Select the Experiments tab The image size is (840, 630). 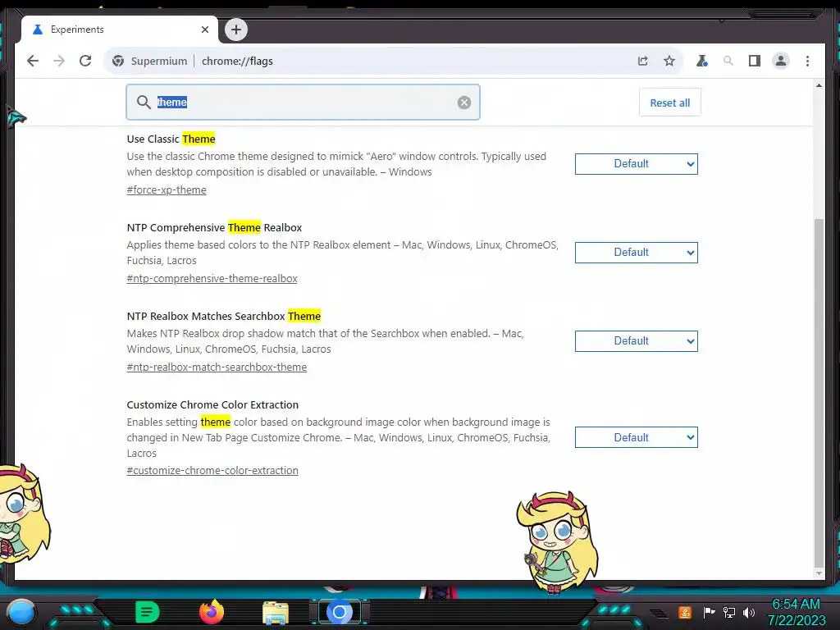(x=119, y=30)
